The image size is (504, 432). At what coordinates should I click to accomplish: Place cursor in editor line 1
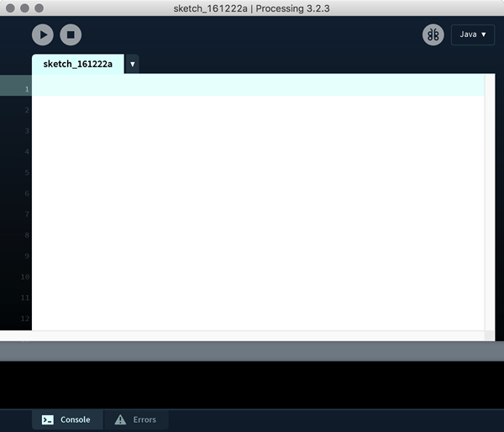[x=258, y=86]
